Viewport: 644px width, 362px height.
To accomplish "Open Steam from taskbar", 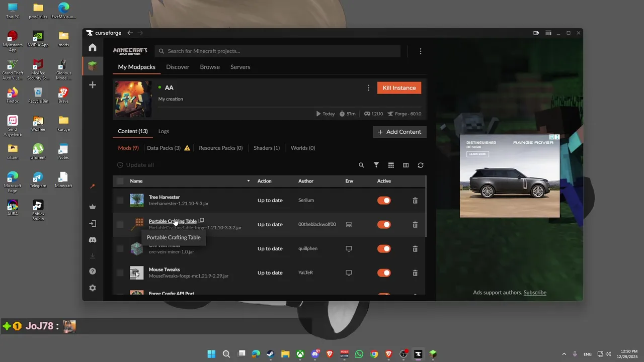I will [270, 354].
